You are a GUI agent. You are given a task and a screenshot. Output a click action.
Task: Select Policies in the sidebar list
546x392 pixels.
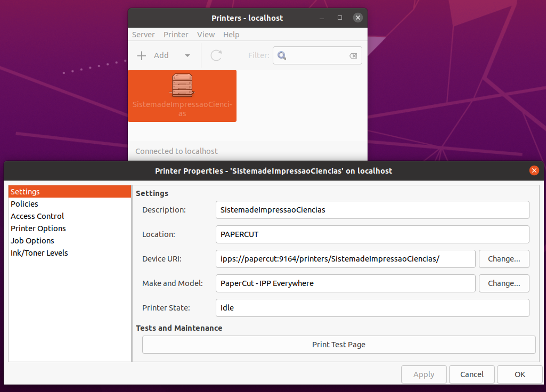pyautogui.click(x=25, y=204)
